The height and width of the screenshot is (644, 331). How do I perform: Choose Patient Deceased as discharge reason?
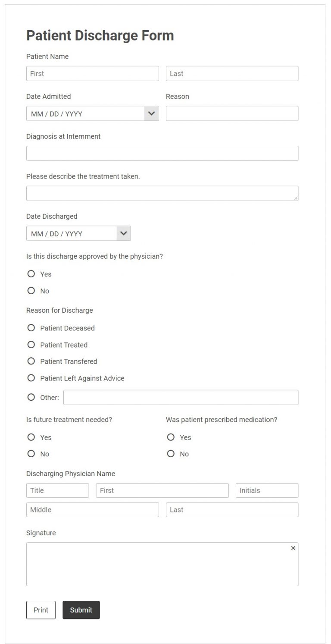pos(31,327)
